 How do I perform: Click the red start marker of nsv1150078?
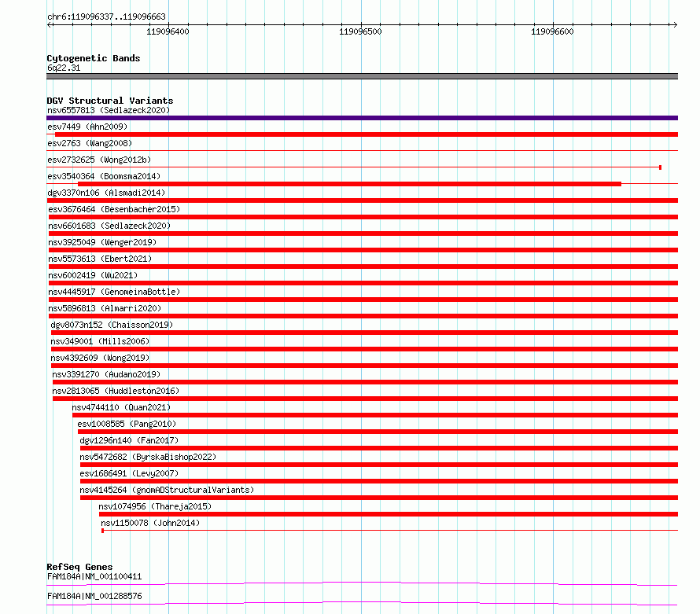point(103,531)
